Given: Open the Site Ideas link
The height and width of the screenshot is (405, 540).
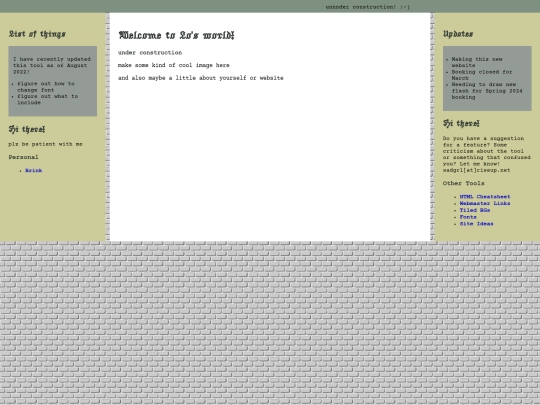Looking at the screenshot, I should (476, 224).
